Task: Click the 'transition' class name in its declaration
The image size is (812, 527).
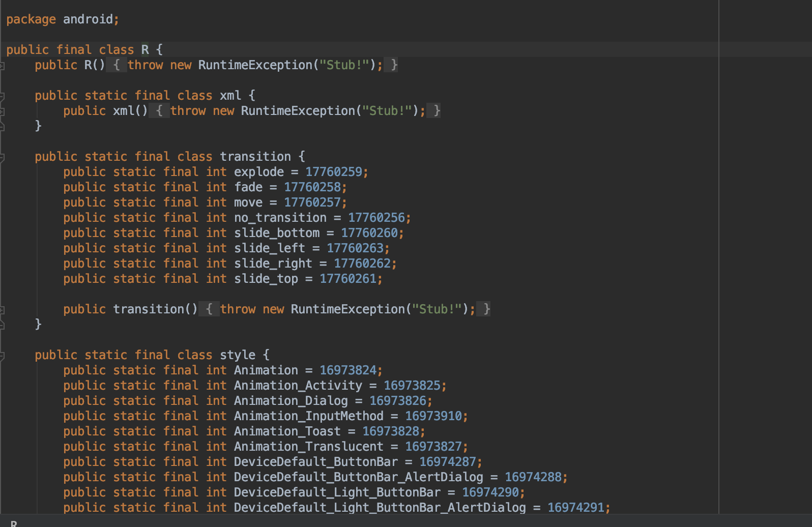Action: coord(255,157)
